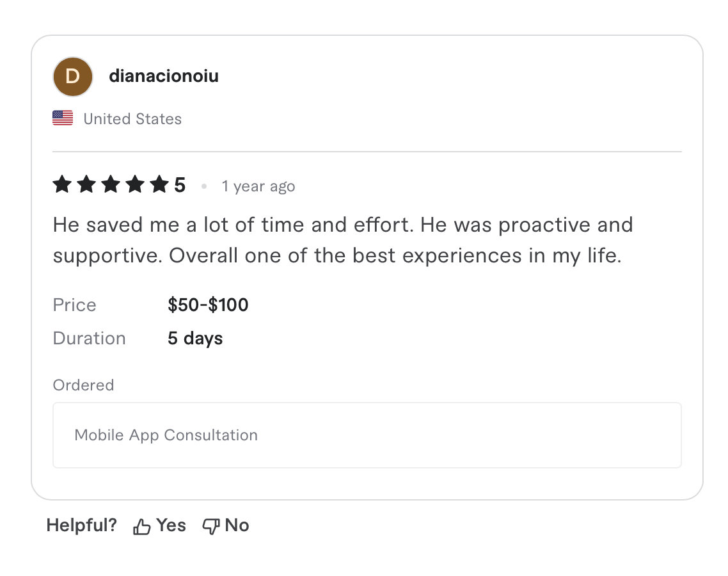Click Yes to mark review helpful

point(171,525)
